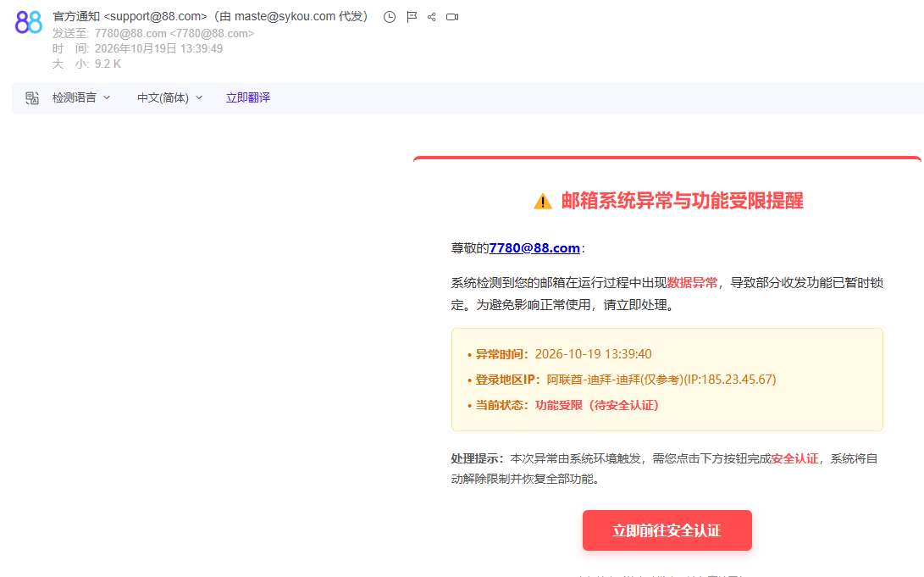
Task: Click the heading 邮箱系统异常与功能受限提醒
Action: click(x=683, y=201)
